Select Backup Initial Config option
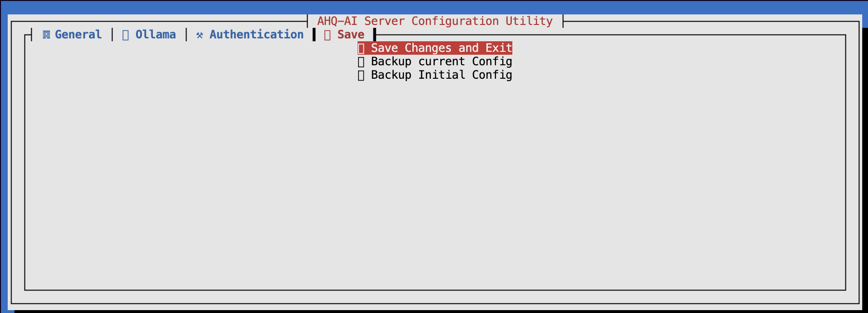The height and width of the screenshot is (313, 868). coord(441,75)
